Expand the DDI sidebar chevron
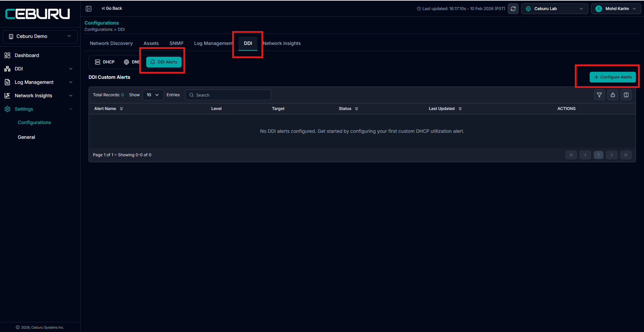 [x=71, y=69]
